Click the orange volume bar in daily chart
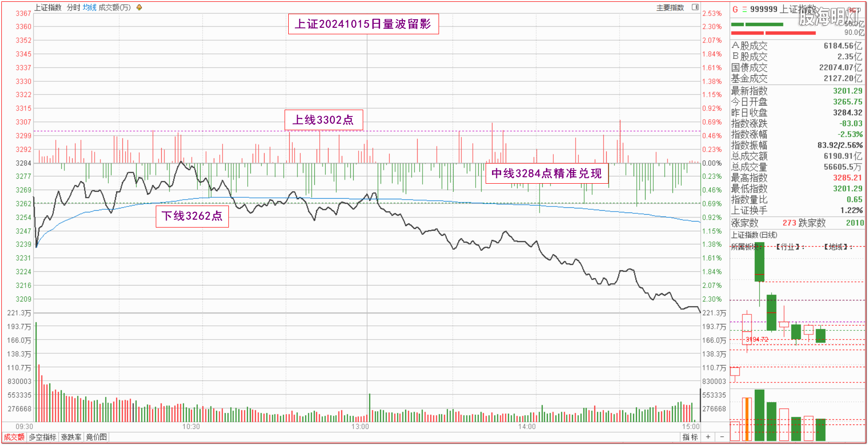The image size is (868, 445). point(746,419)
